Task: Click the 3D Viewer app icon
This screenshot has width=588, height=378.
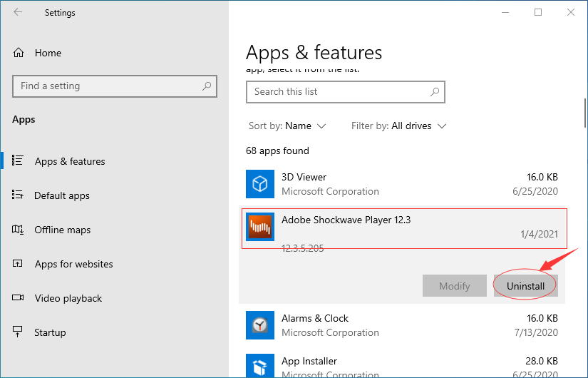Action: click(x=260, y=184)
